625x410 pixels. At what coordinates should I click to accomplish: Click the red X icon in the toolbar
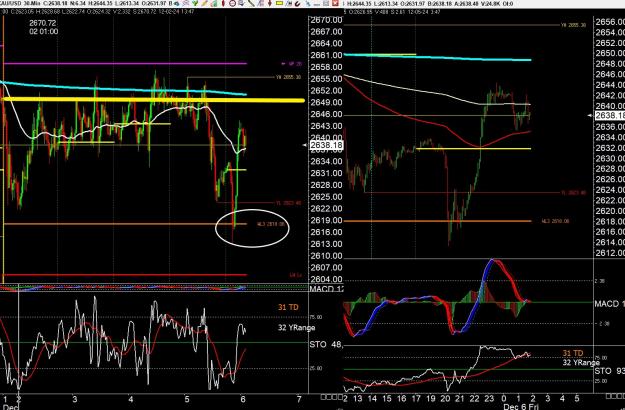tap(335, 4)
